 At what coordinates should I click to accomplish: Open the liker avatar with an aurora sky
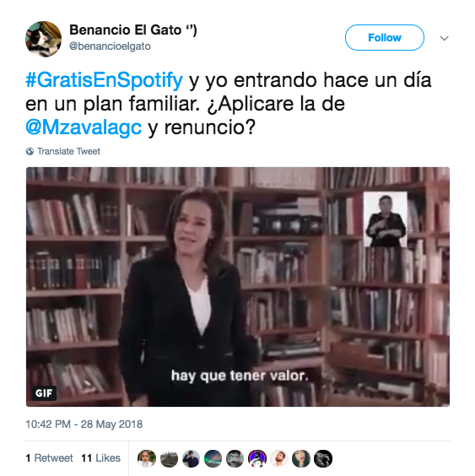213,458
